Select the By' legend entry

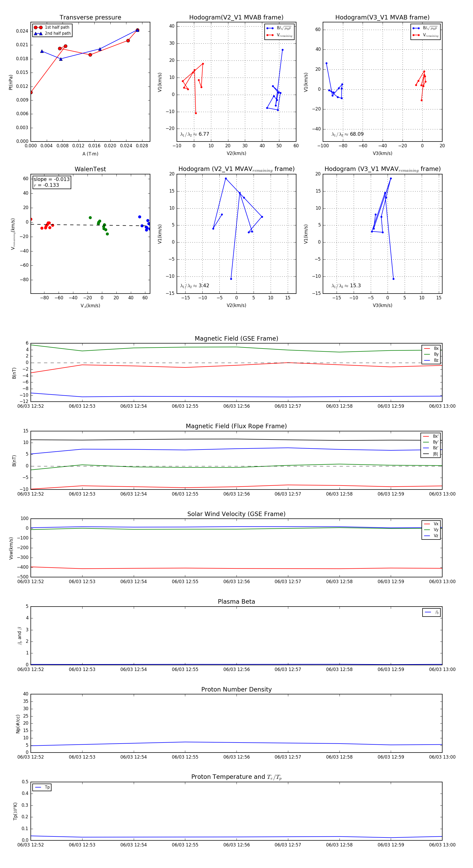431,442
